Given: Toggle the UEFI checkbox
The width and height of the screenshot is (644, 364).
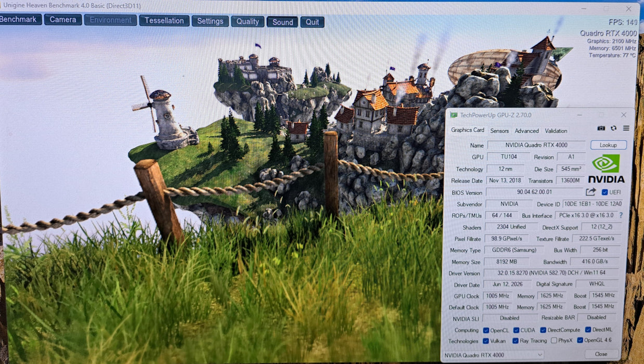Looking at the screenshot, I should 604,192.
